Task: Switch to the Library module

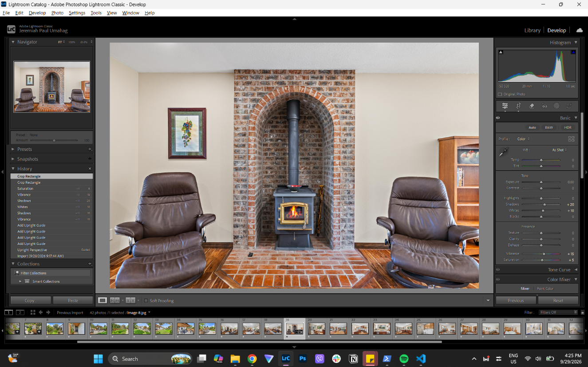Action: [532, 31]
